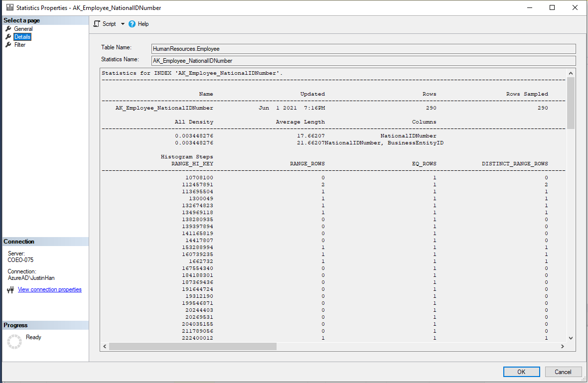This screenshot has width=588, height=383.
Task: Click histogram key 20269531
Action: coord(199,317)
